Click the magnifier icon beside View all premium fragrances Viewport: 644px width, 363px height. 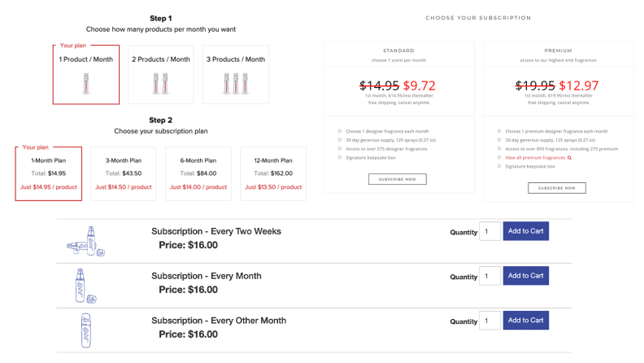(x=569, y=158)
